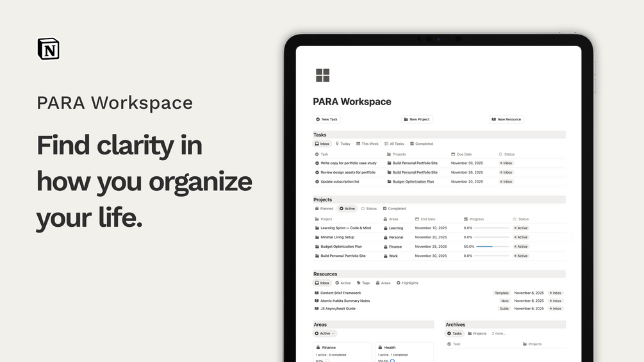This screenshot has height=362, width=644.
Task: Click progress bar of Budget Optimization Plan
Action: click(x=492, y=247)
